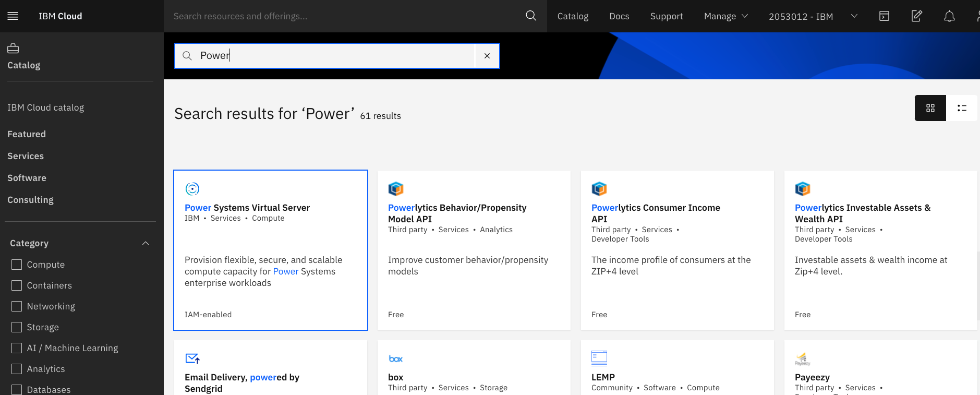The width and height of the screenshot is (980, 395).
Task: Check the AI / Machine Learning checkbox
Action: (17, 348)
